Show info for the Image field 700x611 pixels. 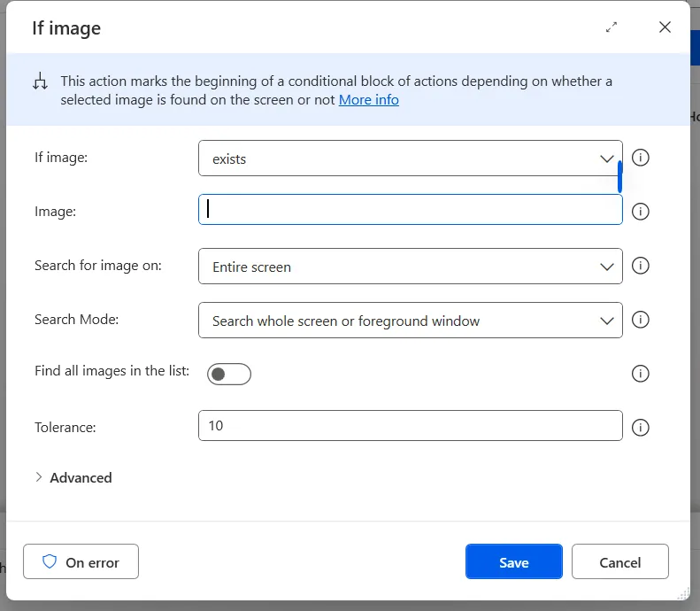641,212
